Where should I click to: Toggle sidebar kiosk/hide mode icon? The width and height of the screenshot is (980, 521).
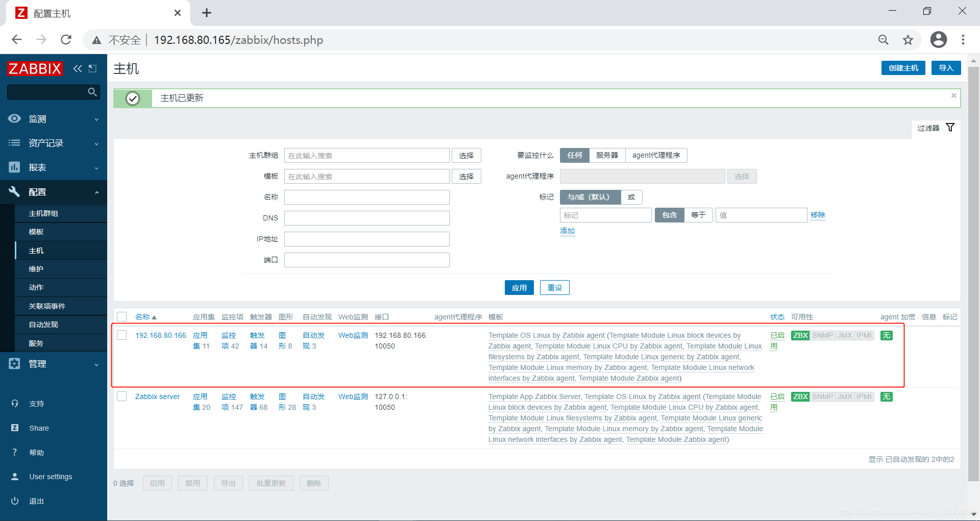pos(92,68)
